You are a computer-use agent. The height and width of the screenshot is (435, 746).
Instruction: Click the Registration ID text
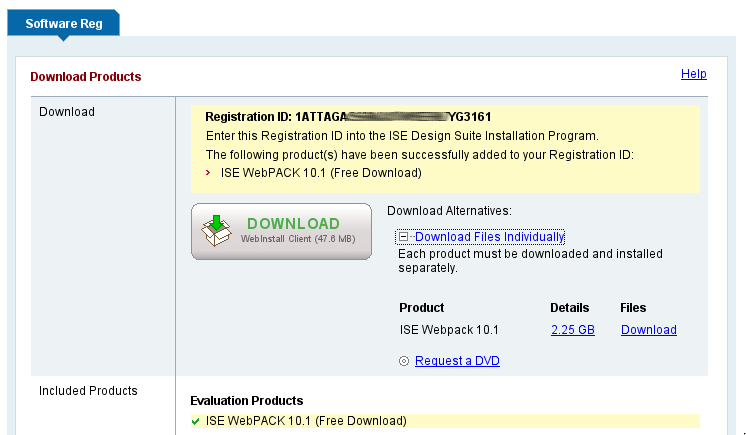[x=347, y=117]
